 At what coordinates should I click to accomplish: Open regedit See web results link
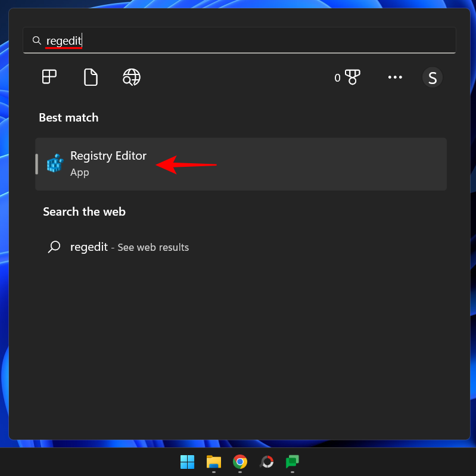point(129,247)
